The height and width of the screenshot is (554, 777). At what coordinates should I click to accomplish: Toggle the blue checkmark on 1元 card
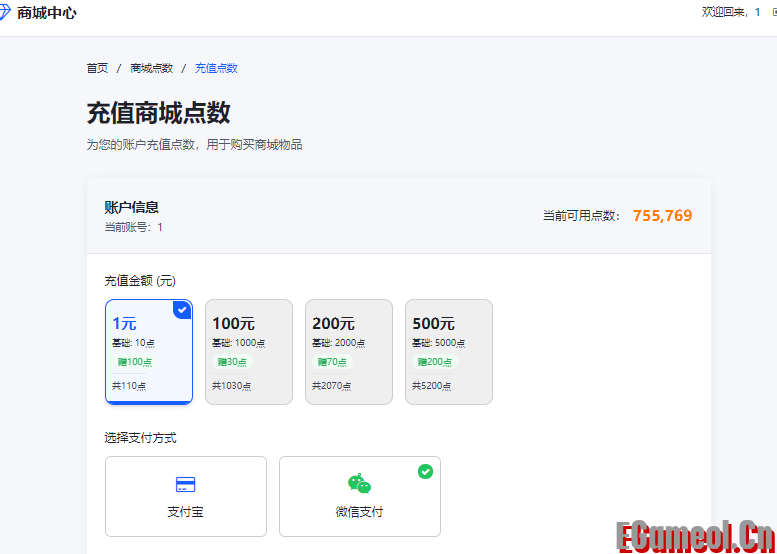pyautogui.click(x=182, y=310)
